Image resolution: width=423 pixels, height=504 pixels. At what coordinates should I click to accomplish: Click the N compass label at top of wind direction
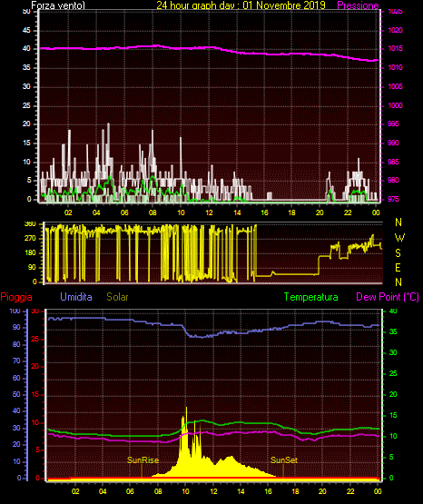398,222
